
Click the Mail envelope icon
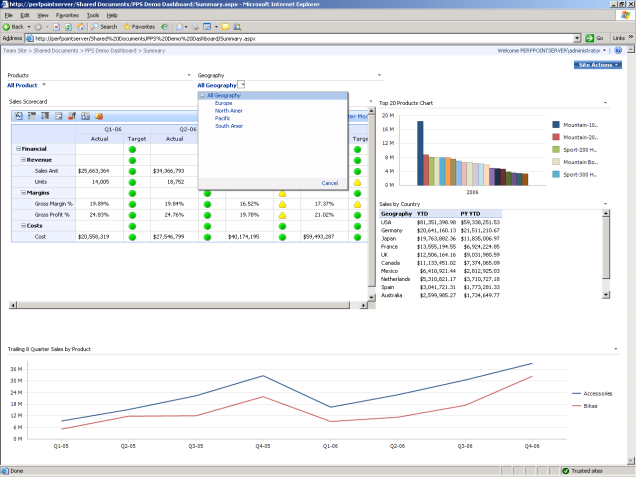click(x=179, y=27)
